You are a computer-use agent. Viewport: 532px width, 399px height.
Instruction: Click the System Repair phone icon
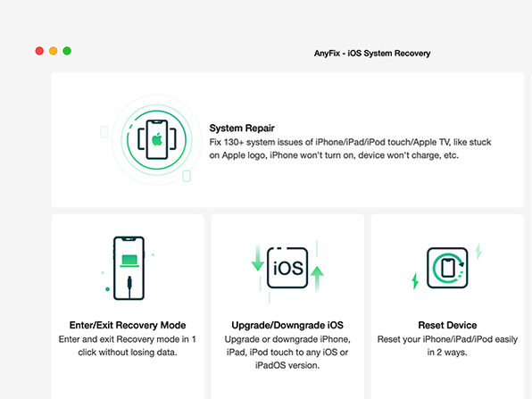click(157, 139)
